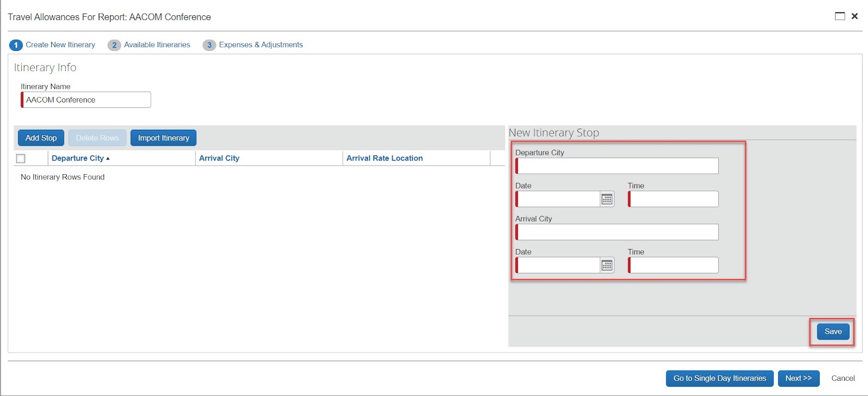
Task: Select the Create New Itinerary step
Action: coord(60,45)
